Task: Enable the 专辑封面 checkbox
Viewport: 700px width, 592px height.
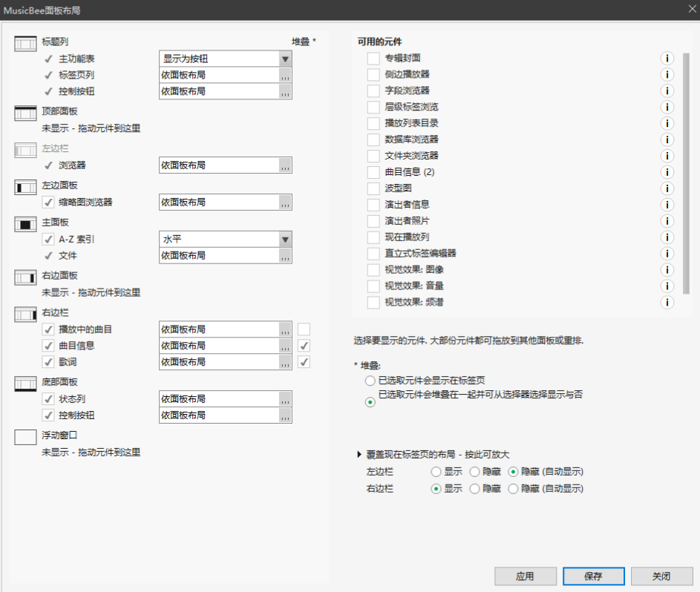Action: tap(373, 59)
